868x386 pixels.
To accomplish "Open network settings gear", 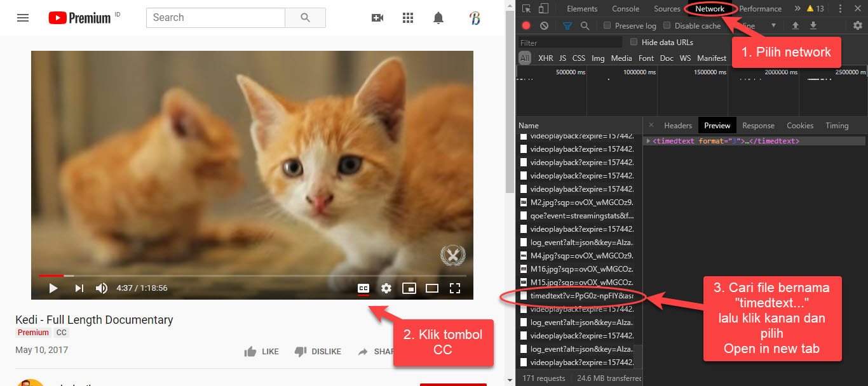I will pos(858,26).
